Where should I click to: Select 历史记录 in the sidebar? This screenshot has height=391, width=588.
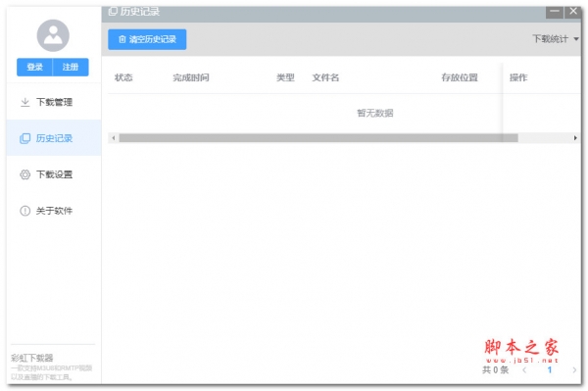pyautogui.click(x=54, y=138)
